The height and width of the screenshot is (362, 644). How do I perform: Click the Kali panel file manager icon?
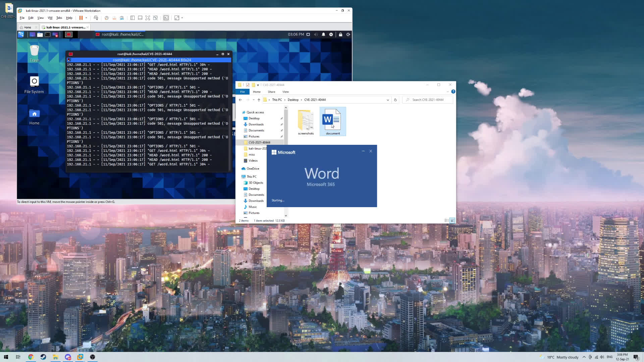[40, 35]
